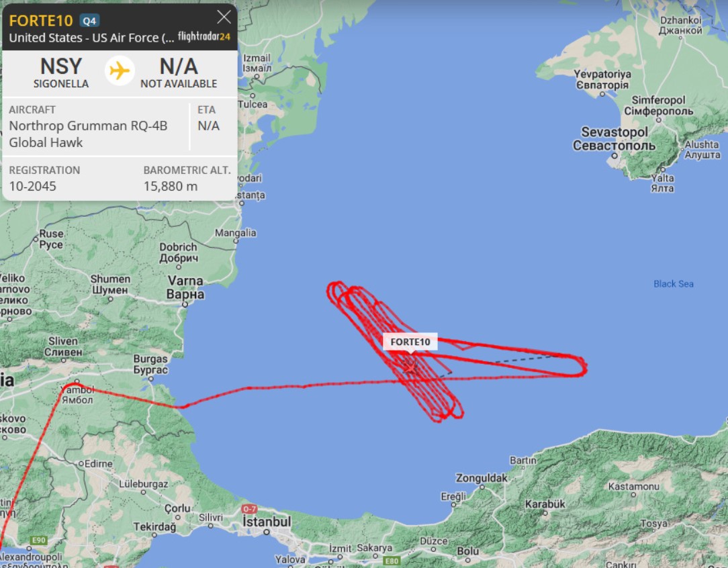Click the red aircraft marker on map

pyautogui.click(x=410, y=367)
